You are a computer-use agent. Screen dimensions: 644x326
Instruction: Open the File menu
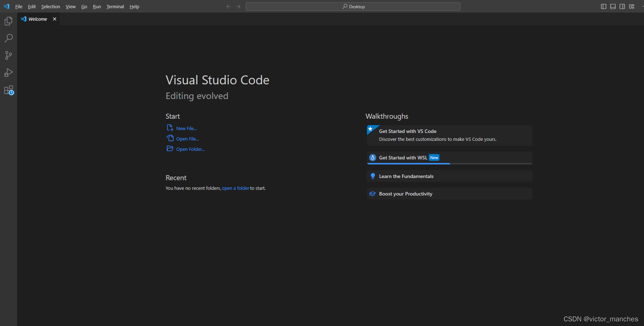click(19, 6)
